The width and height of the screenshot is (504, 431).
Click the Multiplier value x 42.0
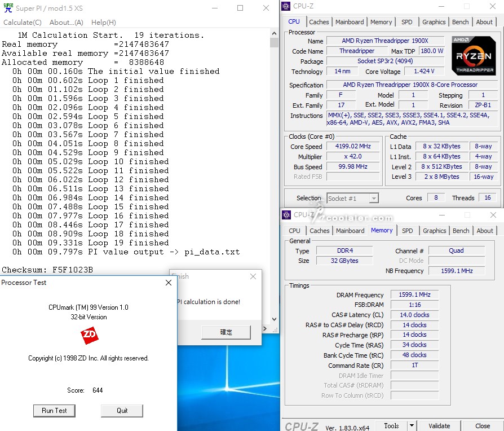pos(353,157)
